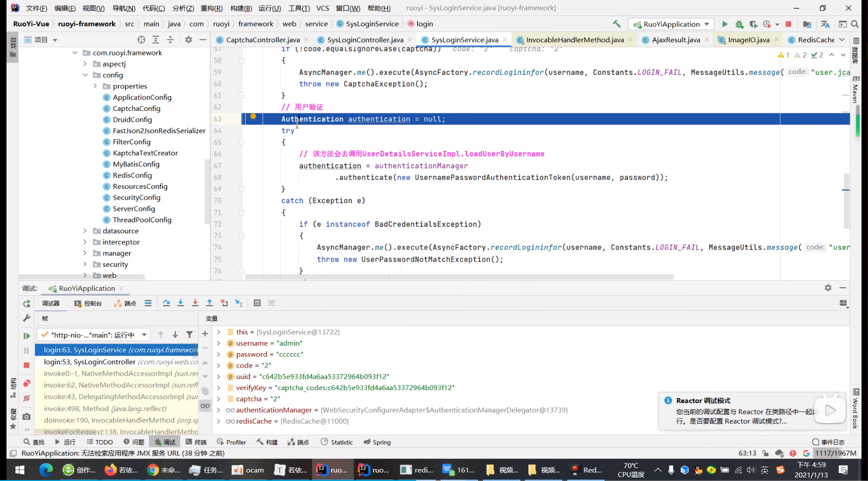The height and width of the screenshot is (481, 868).
Task: Collapse all in the project panel toolbar
Action: click(170, 39)
